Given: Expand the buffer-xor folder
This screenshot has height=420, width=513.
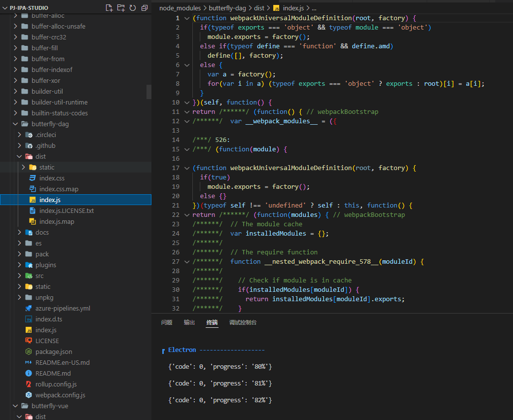Looking at the screenshot, I should (15, 80).
